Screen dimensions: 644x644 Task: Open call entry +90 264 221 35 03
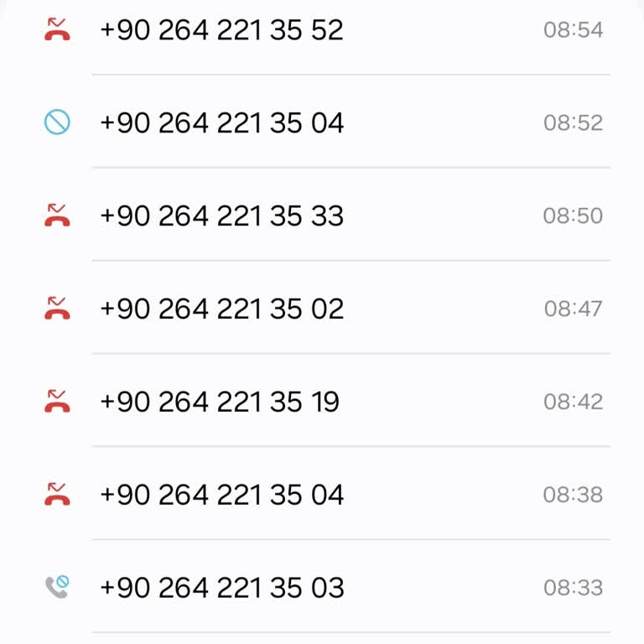pyautogui.click(x=221, y=588)
